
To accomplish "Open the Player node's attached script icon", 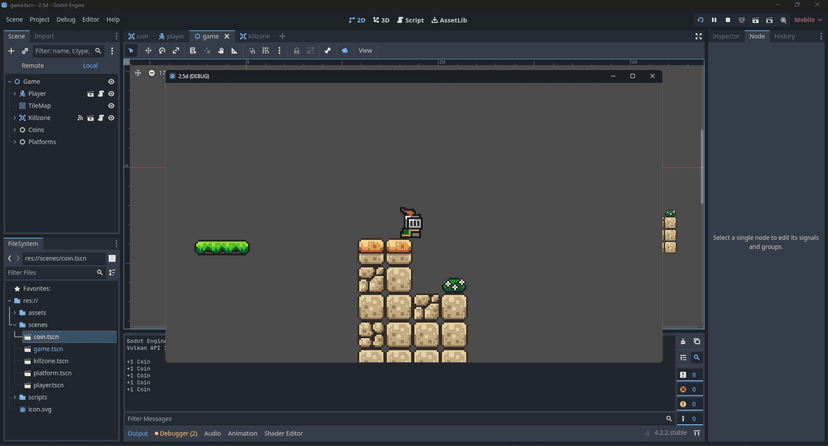I will pos(101,94).
